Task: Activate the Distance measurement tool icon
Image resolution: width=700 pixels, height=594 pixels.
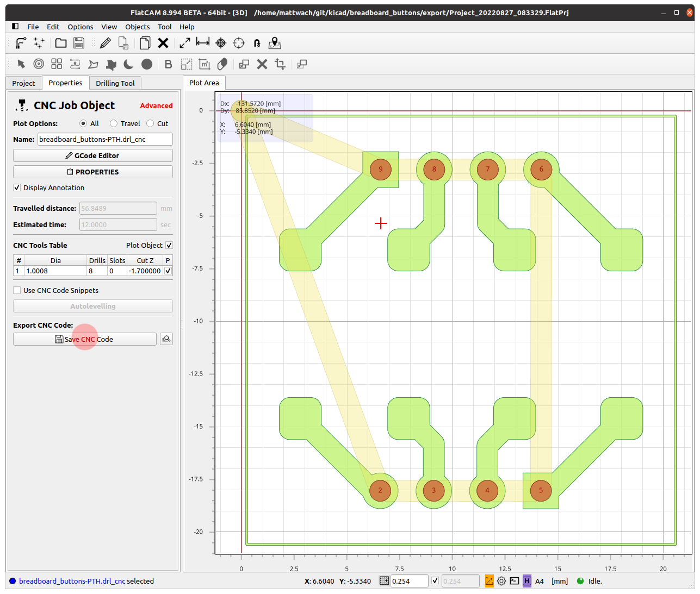Action: (x=202, y=43)
